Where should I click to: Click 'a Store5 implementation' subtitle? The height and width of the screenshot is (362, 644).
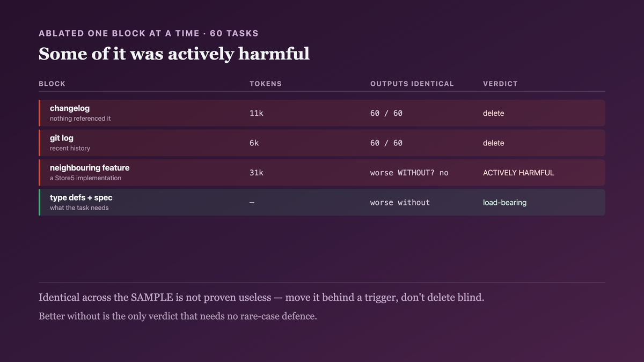(86, 178)
